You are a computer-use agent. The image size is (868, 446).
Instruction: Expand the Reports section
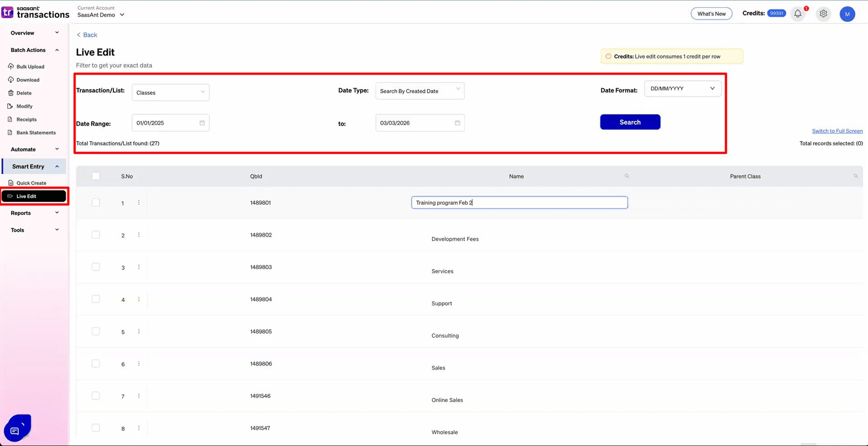pyautogui.click(x=21, y=213)
